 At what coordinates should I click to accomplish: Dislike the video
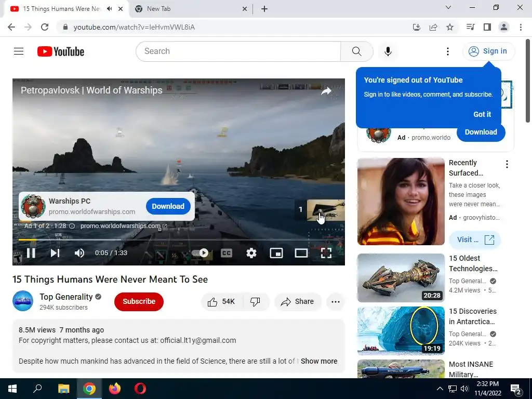(x=255, y=302)
